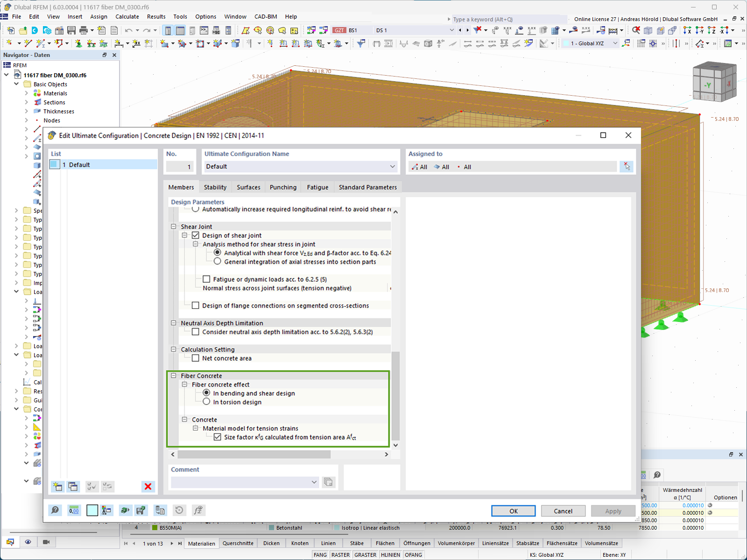Screen dimensions: 747x560
Task: Click the view -Y axis direction icon
Action: point(699,30)
